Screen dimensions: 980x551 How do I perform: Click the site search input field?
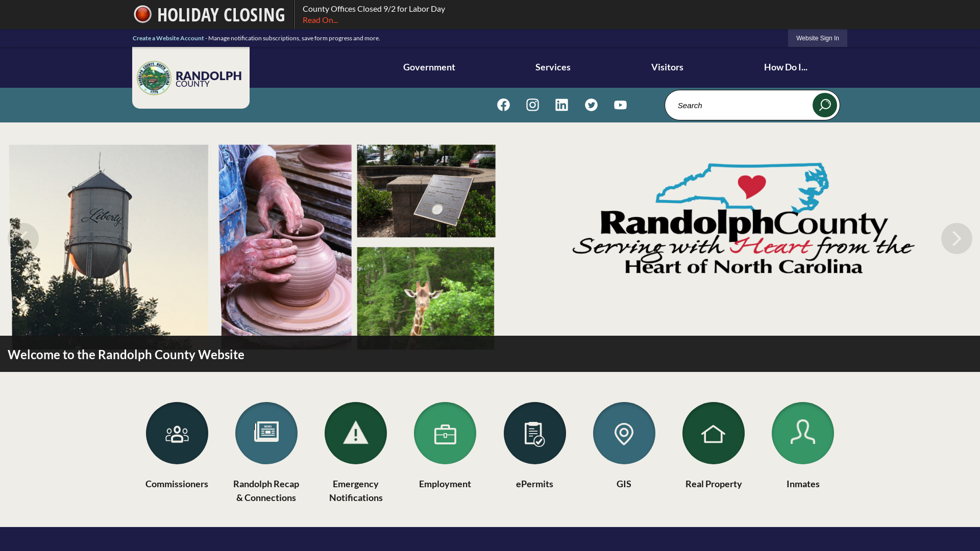(x=741, y=105)
